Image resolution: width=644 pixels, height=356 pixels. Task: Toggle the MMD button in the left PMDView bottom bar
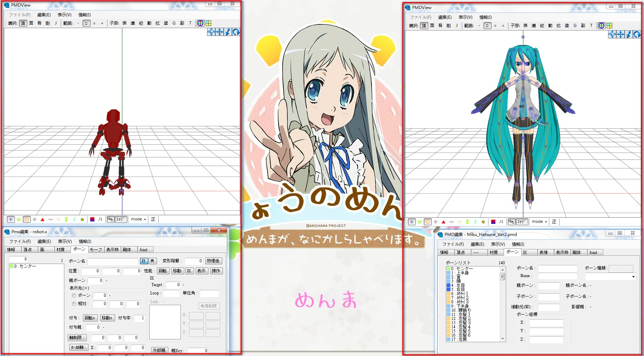(x=111, y=219)
